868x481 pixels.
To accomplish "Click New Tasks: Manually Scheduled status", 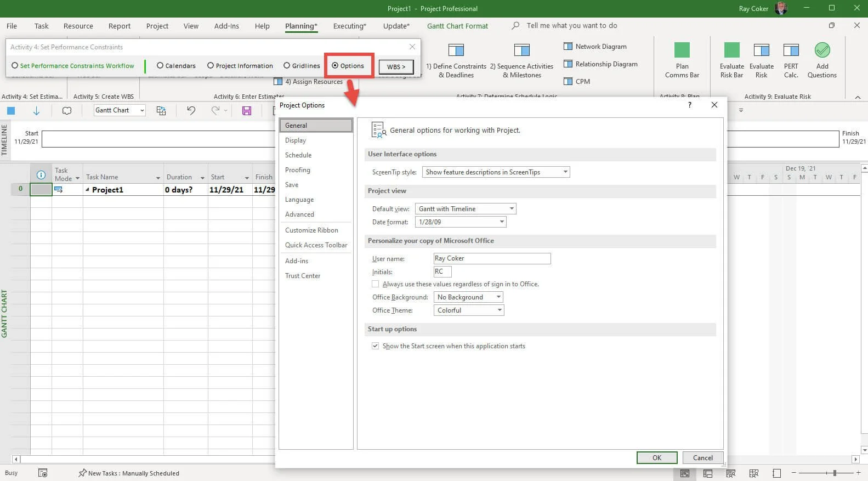I will point(129,473).
